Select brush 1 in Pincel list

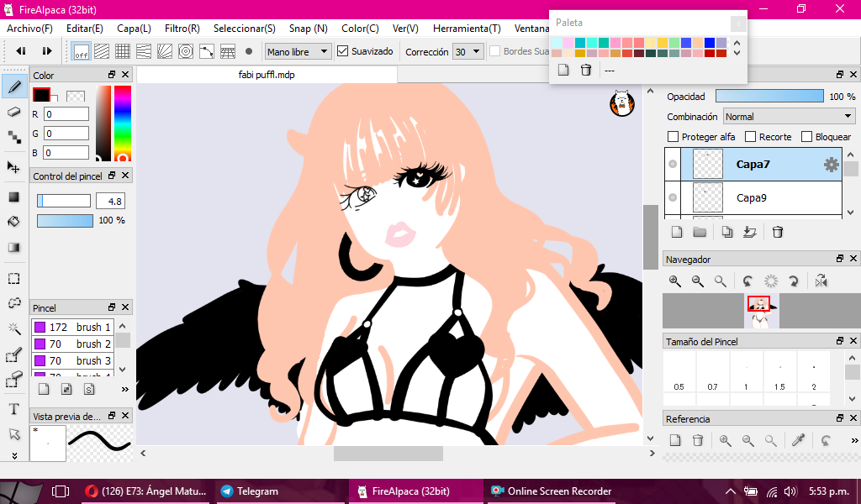click(72, 327)
